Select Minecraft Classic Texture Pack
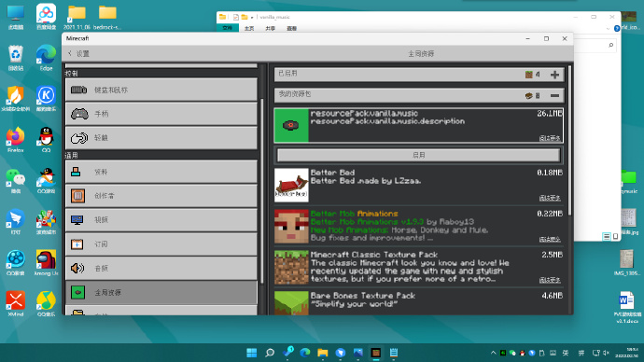The height and width of the screenshot is (362, 644). (418, 267)
